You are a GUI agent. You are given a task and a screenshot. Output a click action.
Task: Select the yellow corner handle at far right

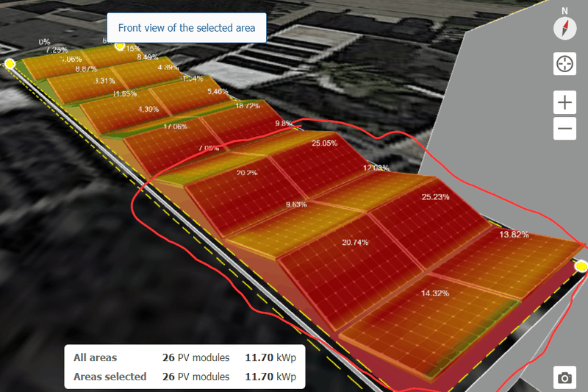(581, 266)
